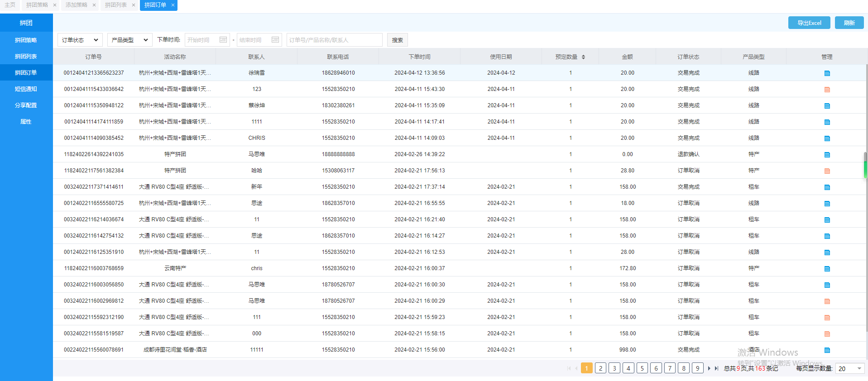Viewport: 868px width, 381px height.
Task: Open details icon for order 0012404121336562​3237
Action: (x=827, y=73)
